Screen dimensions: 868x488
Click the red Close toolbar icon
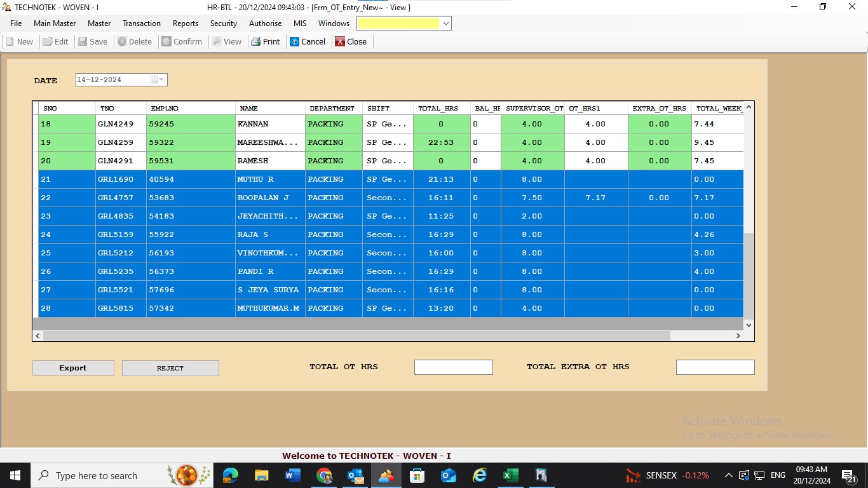(x=341, y=42)
